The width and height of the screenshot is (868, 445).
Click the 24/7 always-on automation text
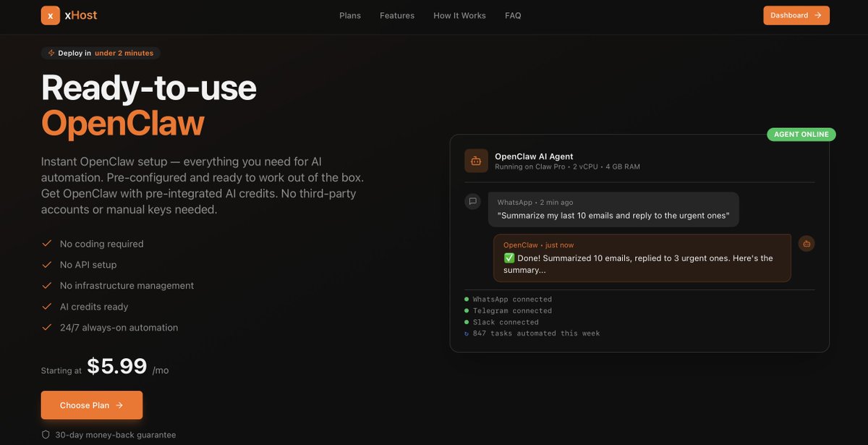[119, 328]
